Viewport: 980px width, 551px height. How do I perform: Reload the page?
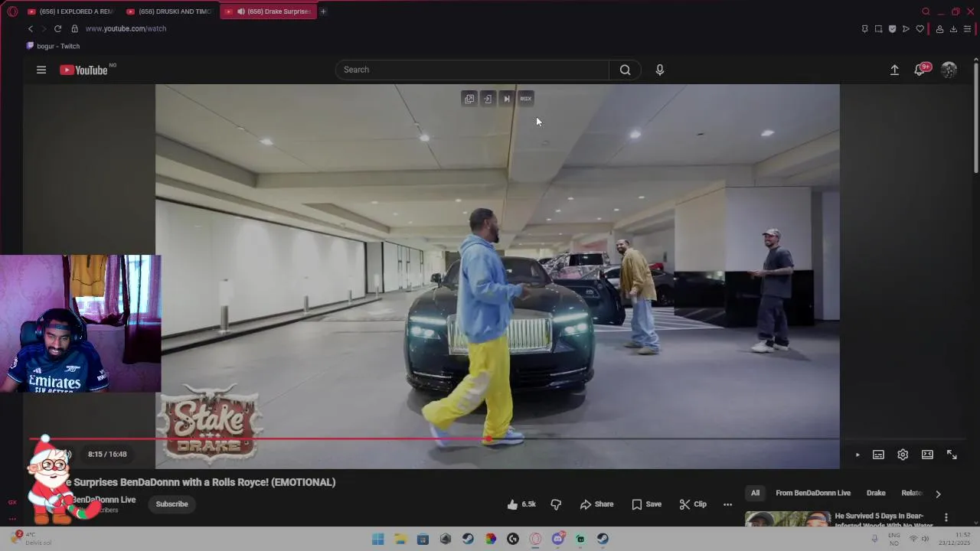[57, 28]
